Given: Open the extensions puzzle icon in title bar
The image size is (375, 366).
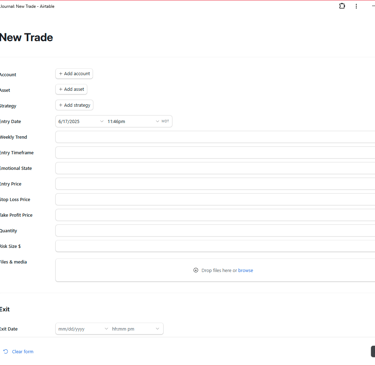Looking at the screenshot, I should (x=342, y=6).
